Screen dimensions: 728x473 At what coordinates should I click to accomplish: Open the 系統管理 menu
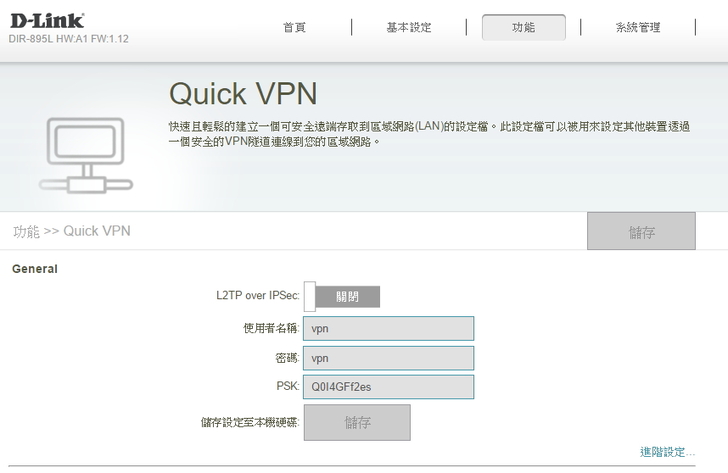[x=637, y=28]
